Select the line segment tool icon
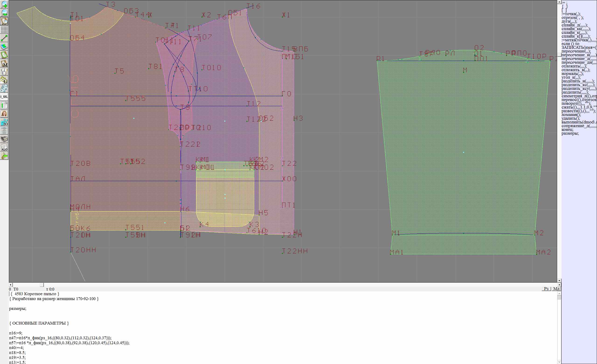The width and height of the screenshot is (597, 364). 4,38
